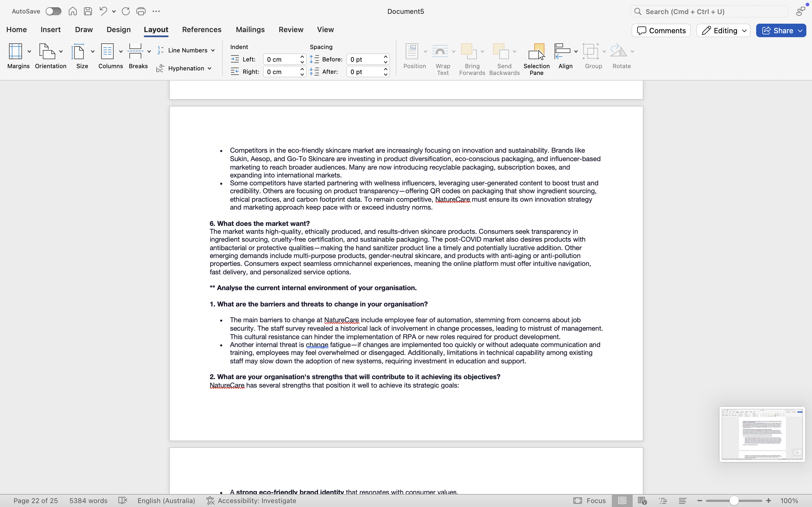Viewport: 812px width, 507px height.
Task: Click the Undo arrow icon
Action: coord(103,11)
